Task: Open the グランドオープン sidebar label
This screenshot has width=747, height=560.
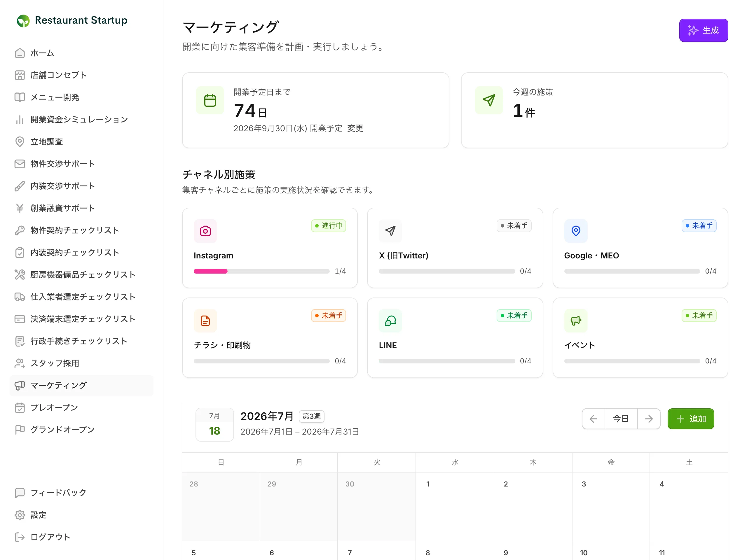Action: (x=62, y=430)
